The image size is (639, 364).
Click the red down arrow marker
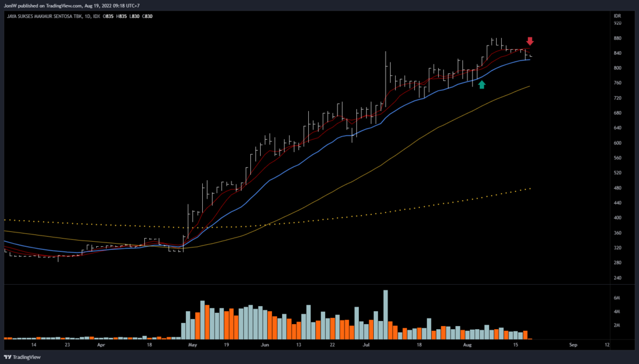point(530,42)
